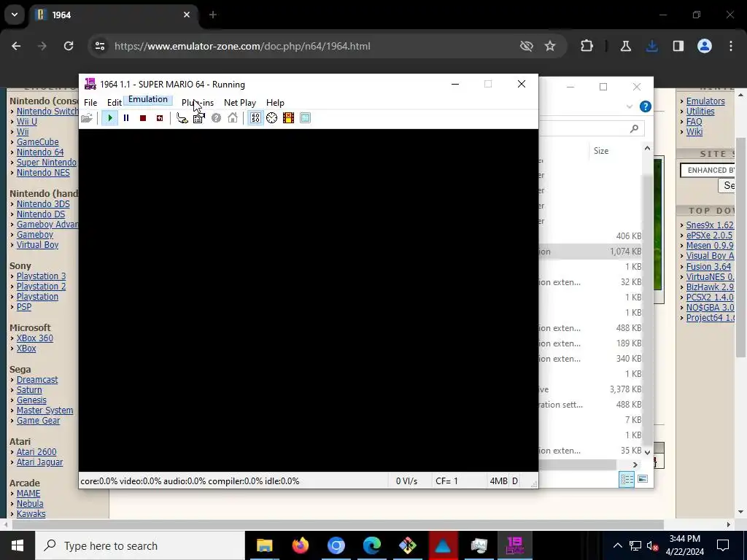Open the Snes9x 1.62 download link
Image resolution: width=747 pixels, height=560 pixels.
tap(709, 225)
